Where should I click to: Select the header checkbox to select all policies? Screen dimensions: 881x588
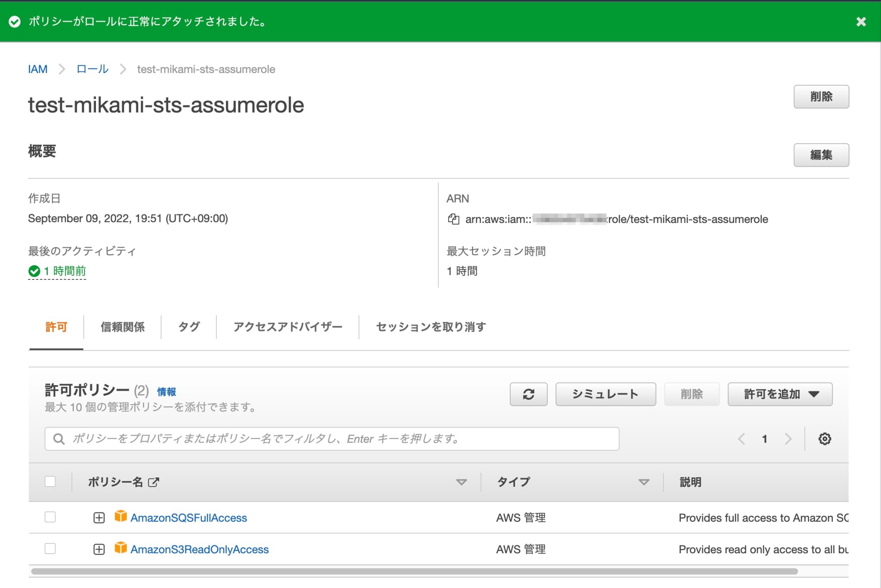tap(50, 482)
